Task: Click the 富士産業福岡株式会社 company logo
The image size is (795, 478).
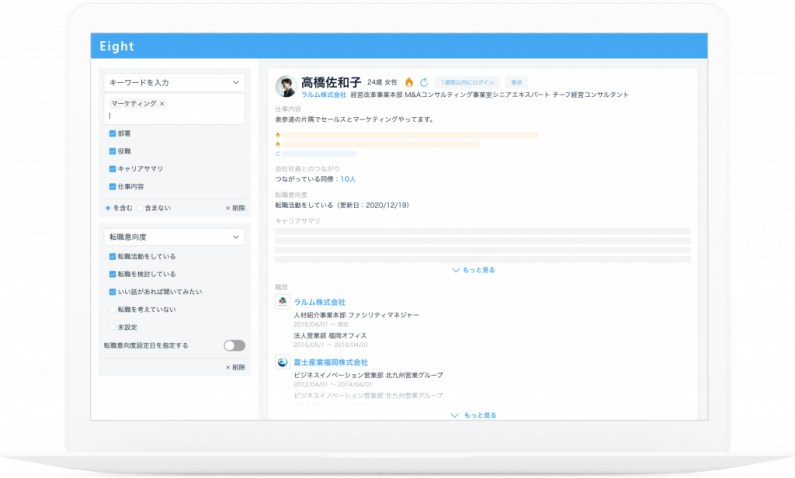Action: coord(282,362)
